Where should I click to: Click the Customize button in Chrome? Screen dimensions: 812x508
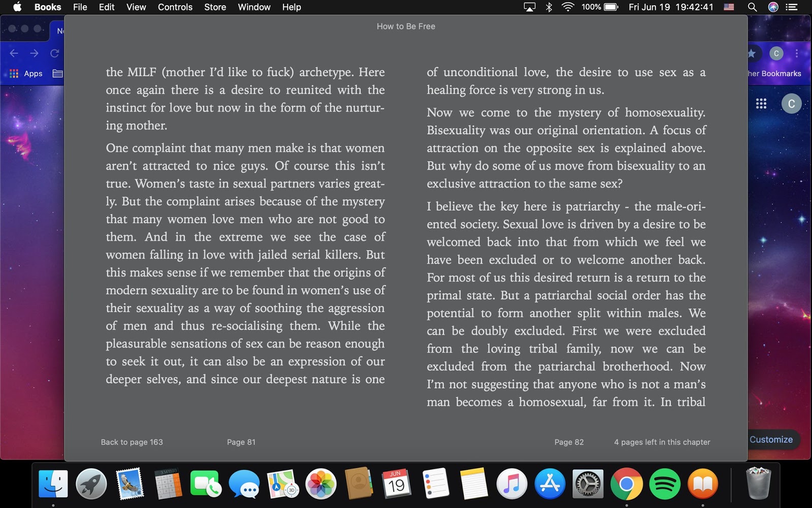[x=772, y=439]
